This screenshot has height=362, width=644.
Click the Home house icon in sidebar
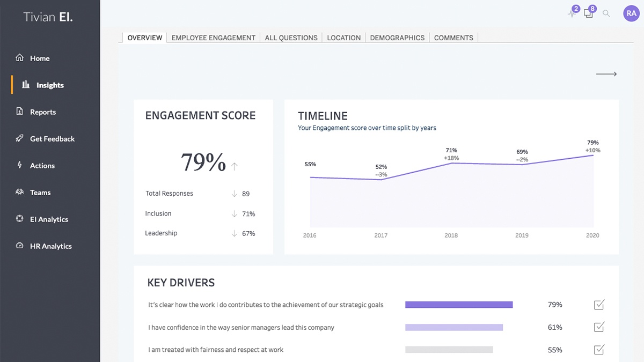tap(20, 58)
